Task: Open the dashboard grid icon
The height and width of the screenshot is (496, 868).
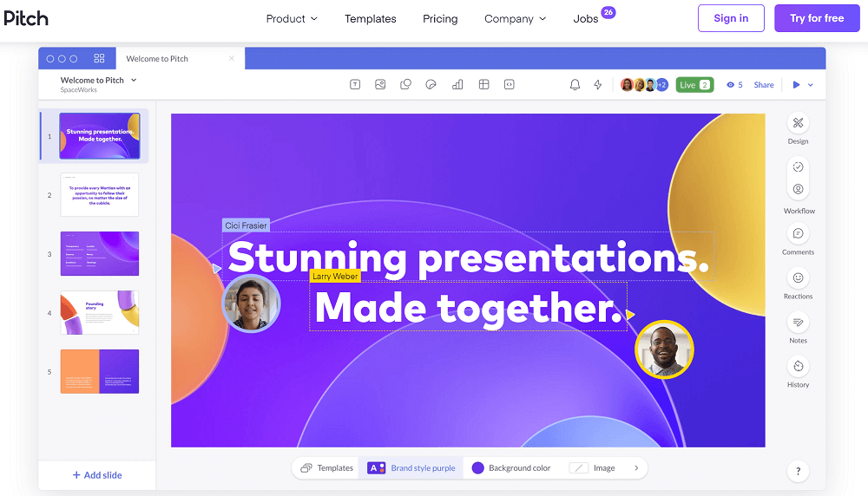Action: 99,58
